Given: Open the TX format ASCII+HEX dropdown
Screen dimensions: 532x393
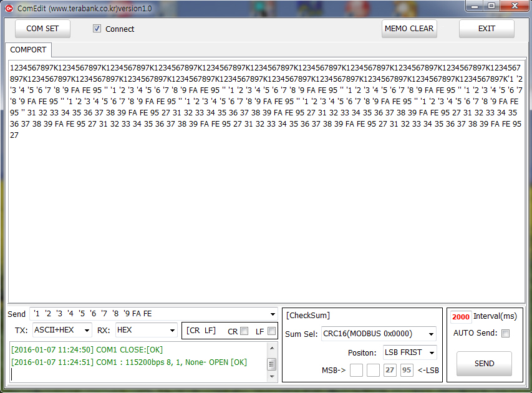Looking at the screenshot, I should (86, 331).
